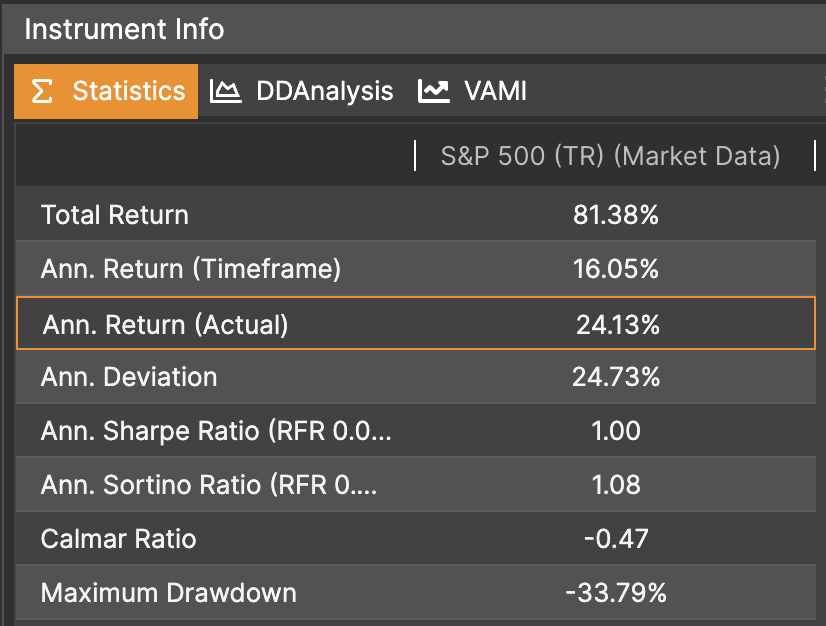Select the Statistics tab label
This screenshot has width=826, height=626.
(x=129, y=92)
